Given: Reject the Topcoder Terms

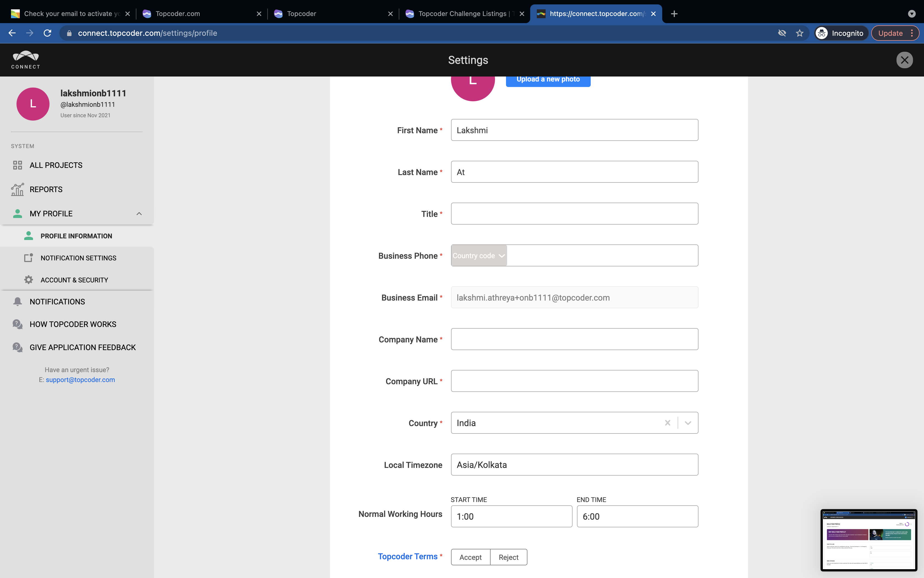Looking at the screenshot, I should [x=508, y=557].
